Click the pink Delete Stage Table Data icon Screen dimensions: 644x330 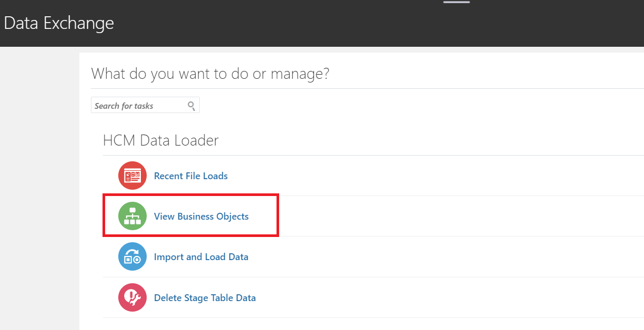tap(132, 297)
